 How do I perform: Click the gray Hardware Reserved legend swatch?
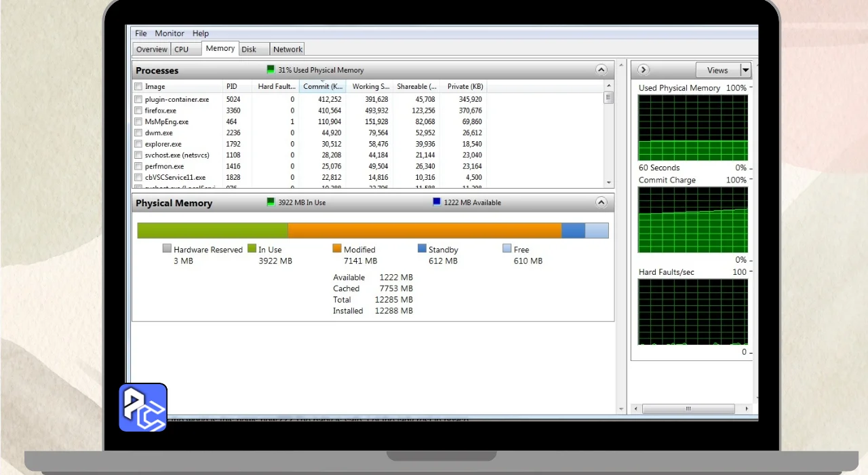tap(167, 248)
